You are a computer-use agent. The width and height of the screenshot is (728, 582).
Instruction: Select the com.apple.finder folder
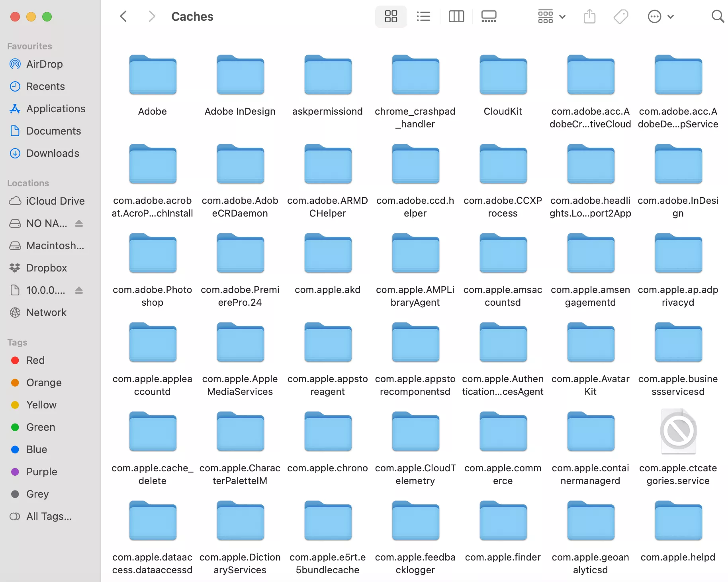(x=503, y=521)
